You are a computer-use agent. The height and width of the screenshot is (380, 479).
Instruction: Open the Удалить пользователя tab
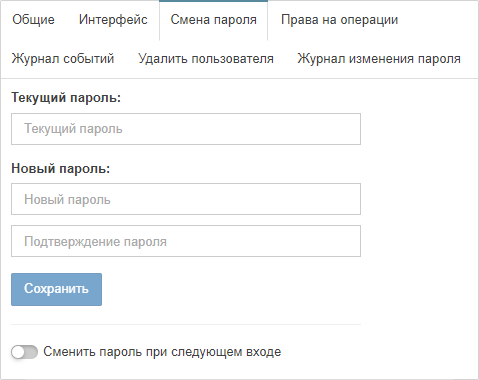pos(206,59)
